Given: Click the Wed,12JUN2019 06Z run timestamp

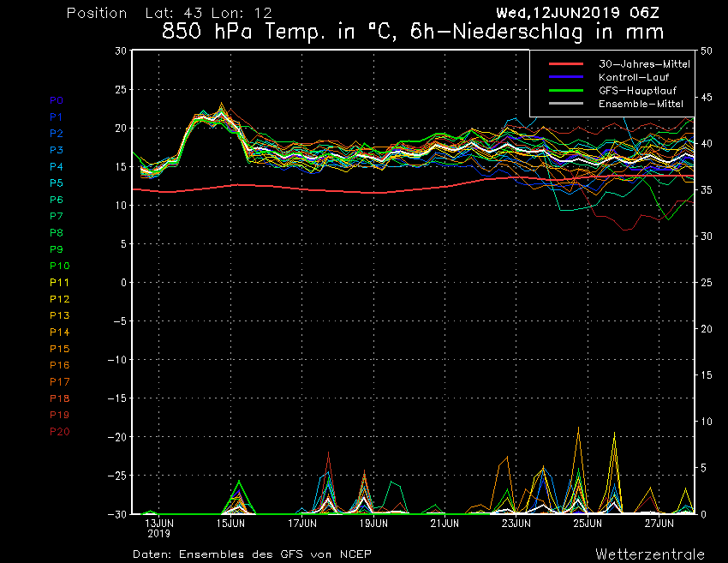Looking at the screenshot, I should coord(582,13).
